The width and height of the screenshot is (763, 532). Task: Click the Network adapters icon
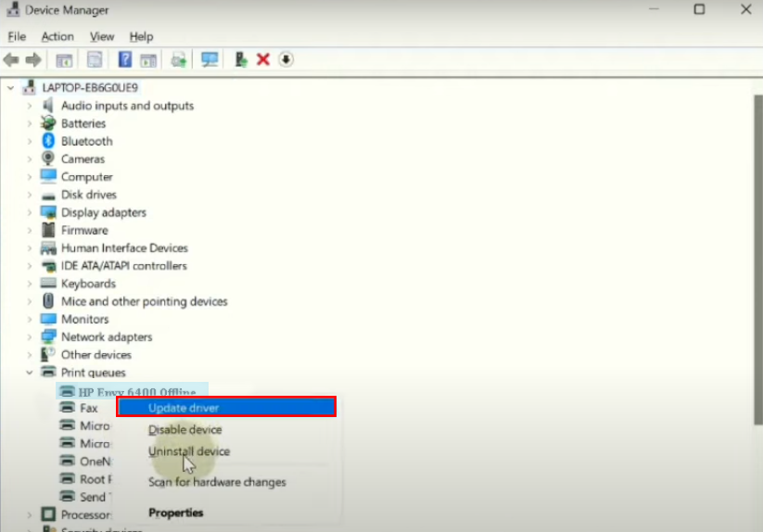[48, 336]
